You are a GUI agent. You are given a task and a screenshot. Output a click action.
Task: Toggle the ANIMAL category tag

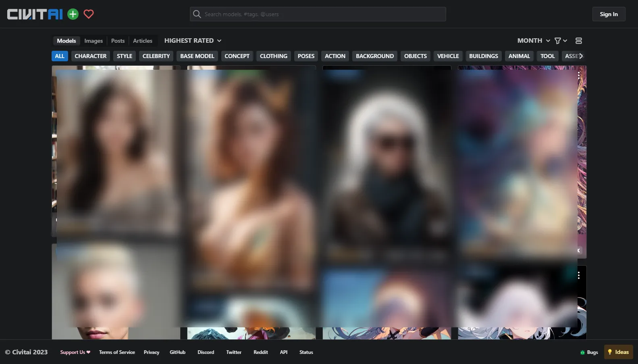pos(519,56)
